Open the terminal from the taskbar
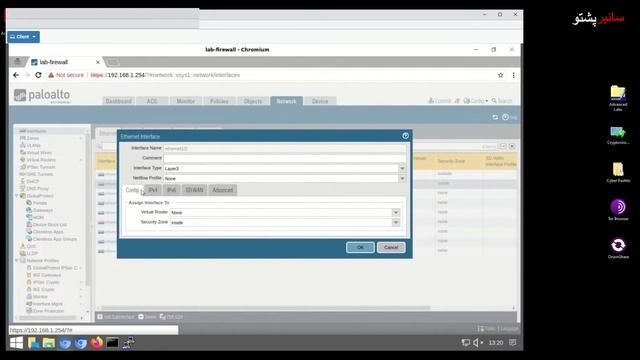 tap(112, 342)
